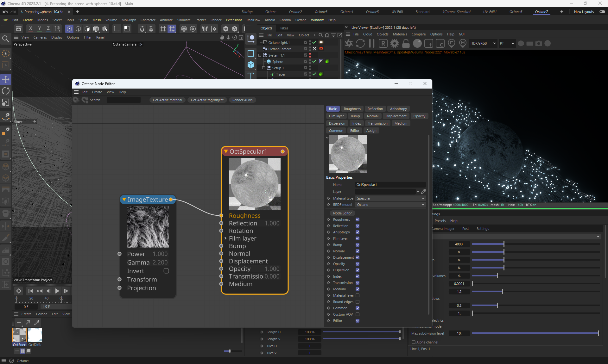Click the material pick 'M' pin icon
This screenshot has height=364, width=608.
pyautogui.click(x=463, y=43)
